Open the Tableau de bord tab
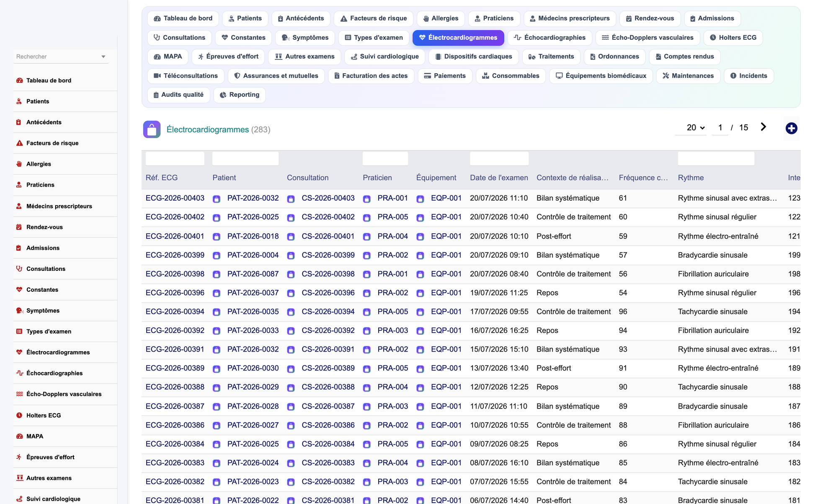 tap(183, 18)
